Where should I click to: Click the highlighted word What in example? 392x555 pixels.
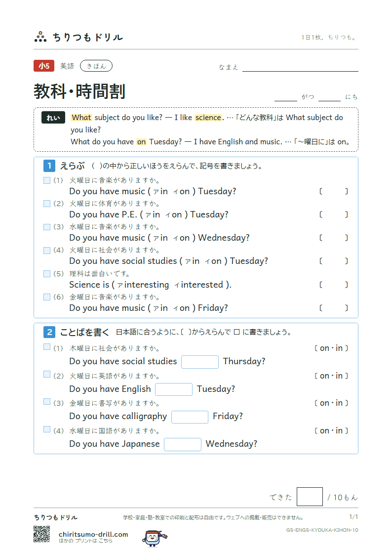[x=81, y=118]
